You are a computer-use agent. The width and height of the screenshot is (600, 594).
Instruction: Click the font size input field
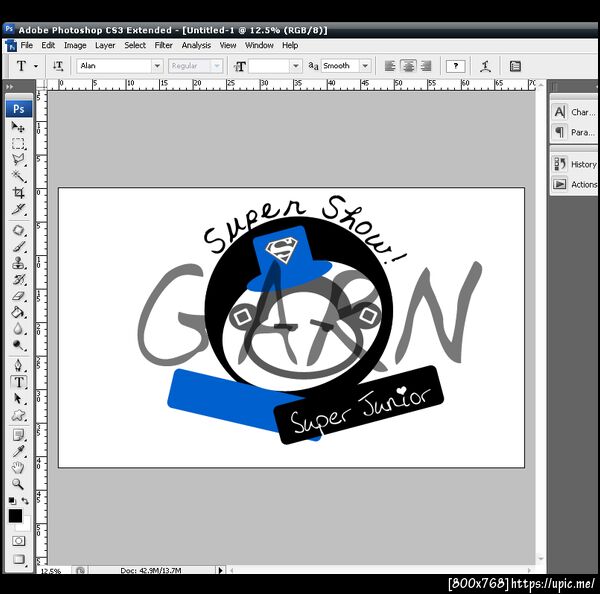point(269,66)
